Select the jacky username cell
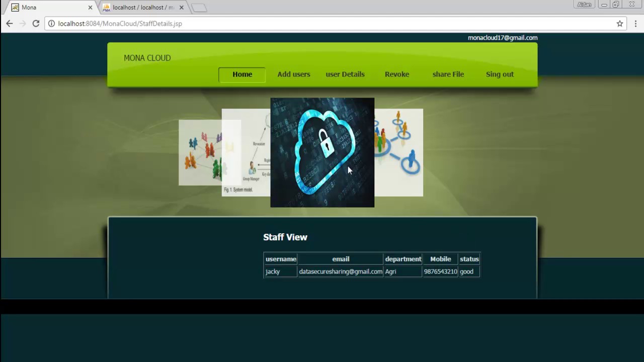 pos(281,271)
